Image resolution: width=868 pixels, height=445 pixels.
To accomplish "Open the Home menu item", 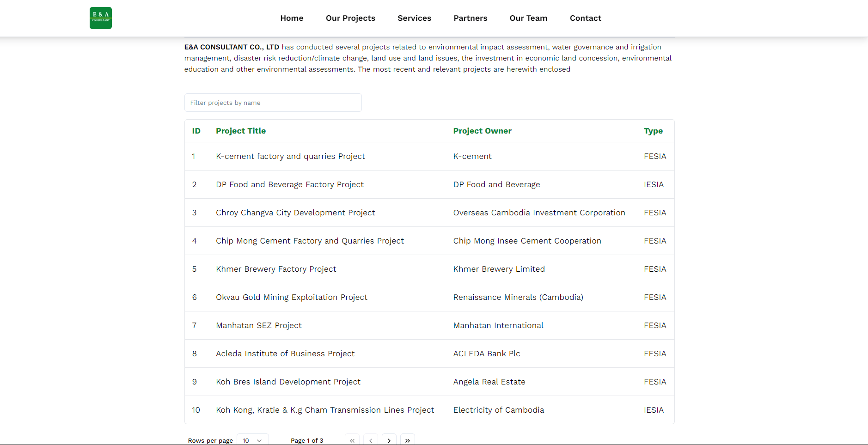I will [x=292, y=18].
